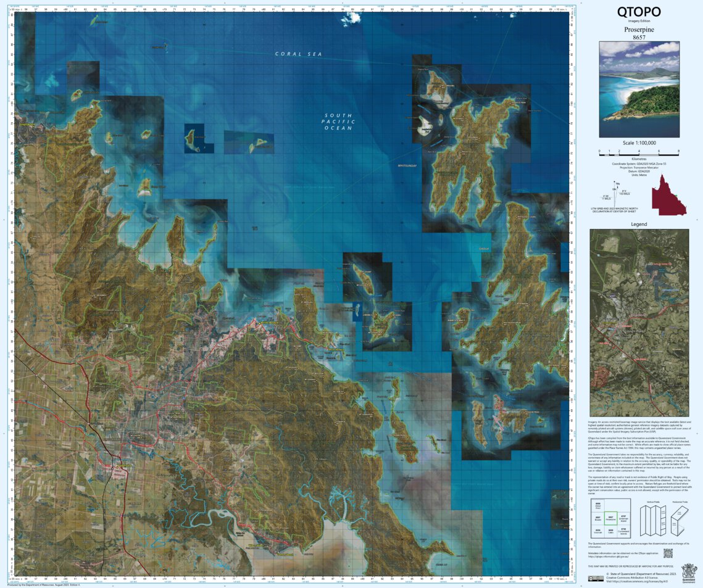
Task: Click the magnetic north declination diagram
Action: coord(615,195)
